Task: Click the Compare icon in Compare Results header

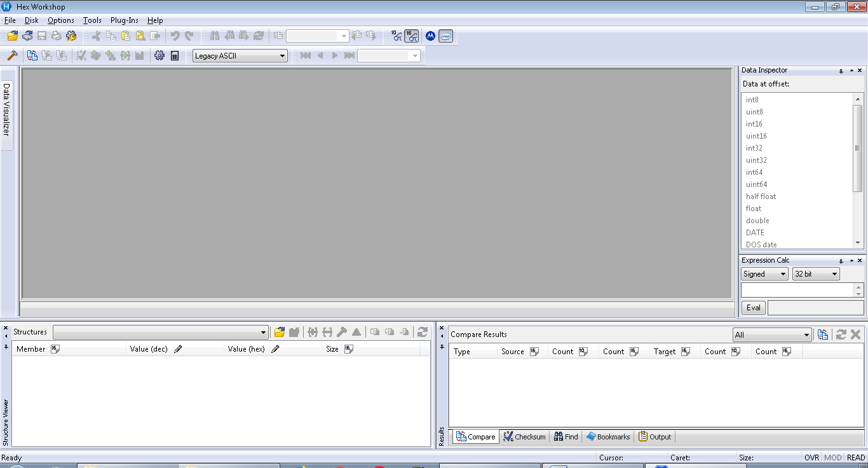Action: (823, 334)
